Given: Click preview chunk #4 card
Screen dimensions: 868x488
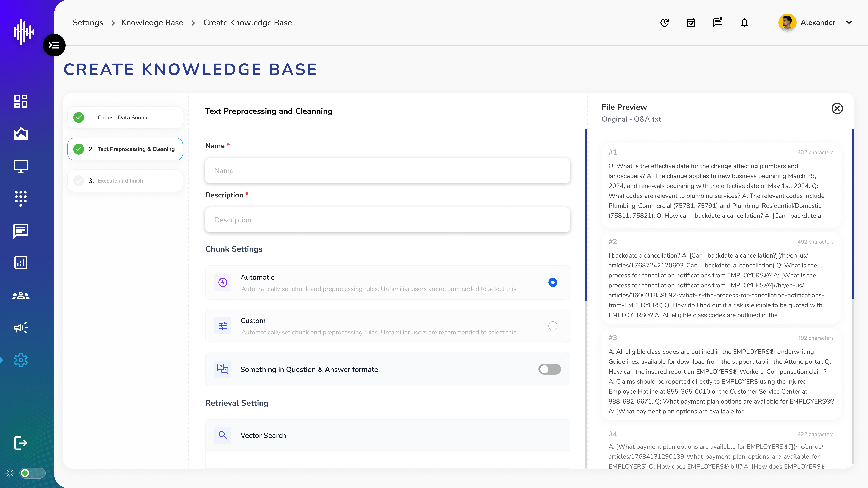Looking at the screenshot, I should (721, 447).
